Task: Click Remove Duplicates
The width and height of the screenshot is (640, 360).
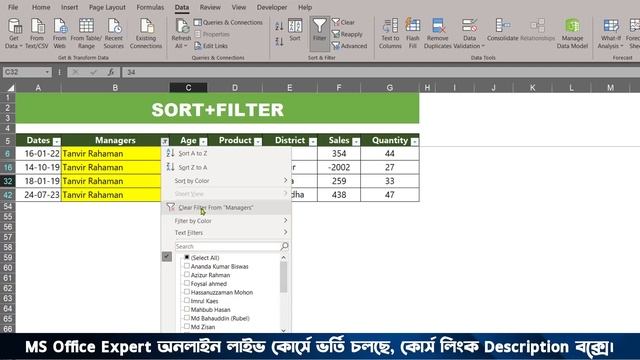Action: (438, 33)
